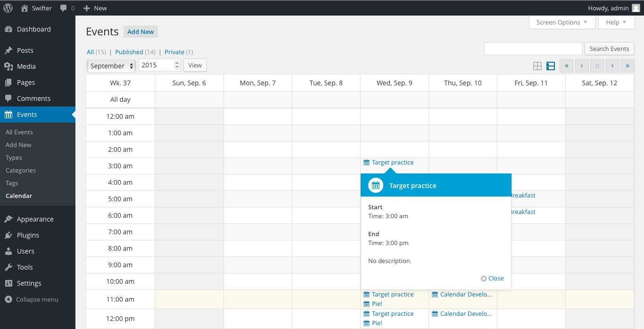
Task: Open the Appearance menu
Action: tap(38, 219)
